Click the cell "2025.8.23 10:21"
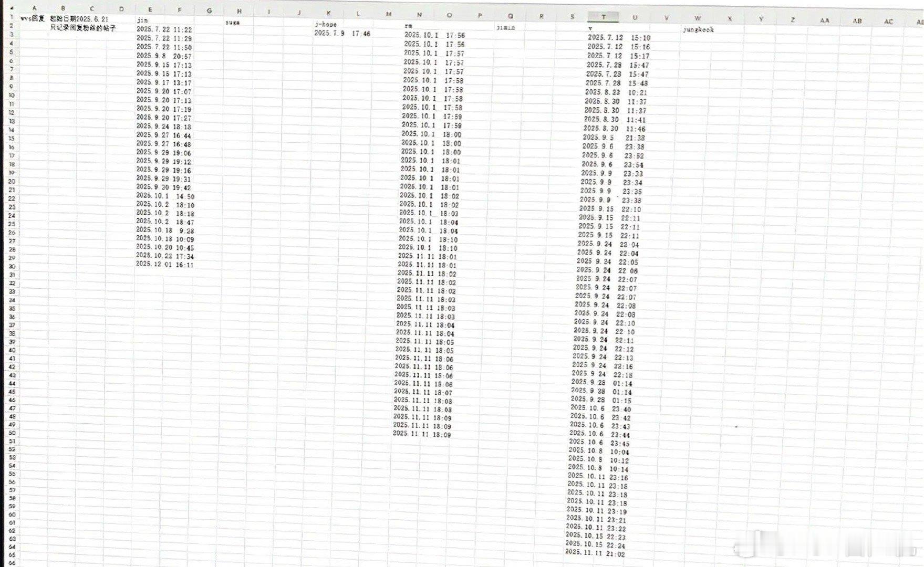 pyautogui.click(x=616, y=92)
